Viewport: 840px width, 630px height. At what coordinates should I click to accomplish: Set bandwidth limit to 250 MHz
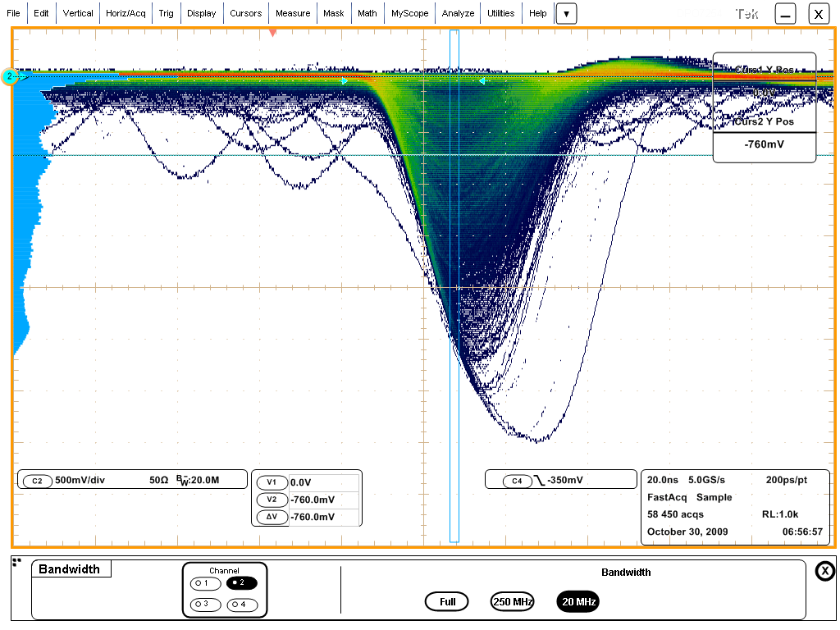click(512, 602)
